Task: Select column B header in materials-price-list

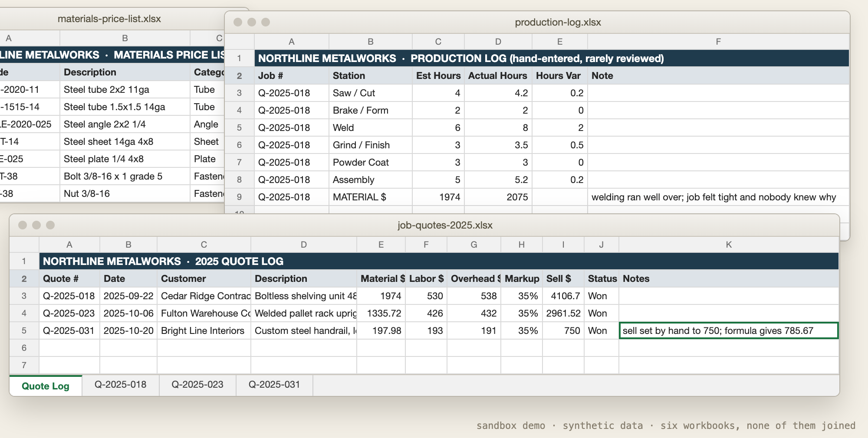Action: (x=125, y=38)
